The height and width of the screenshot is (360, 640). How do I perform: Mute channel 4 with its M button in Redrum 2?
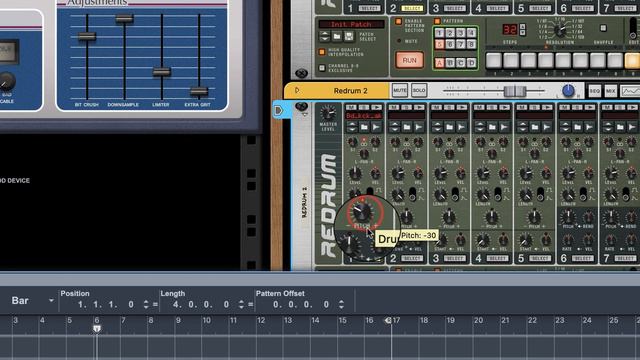[x=479, y=107]
